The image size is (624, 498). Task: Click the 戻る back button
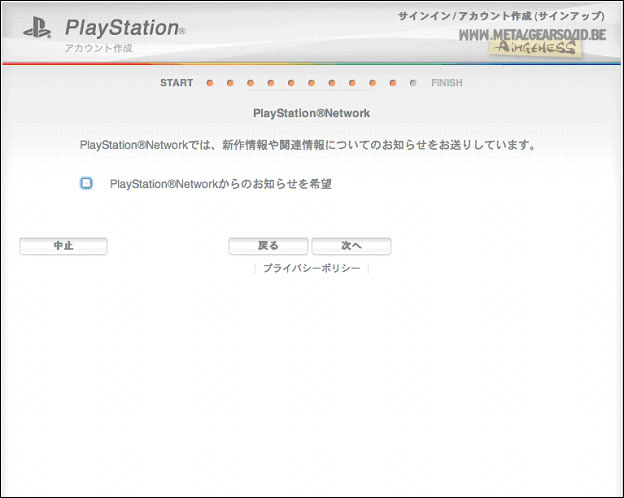268,246
